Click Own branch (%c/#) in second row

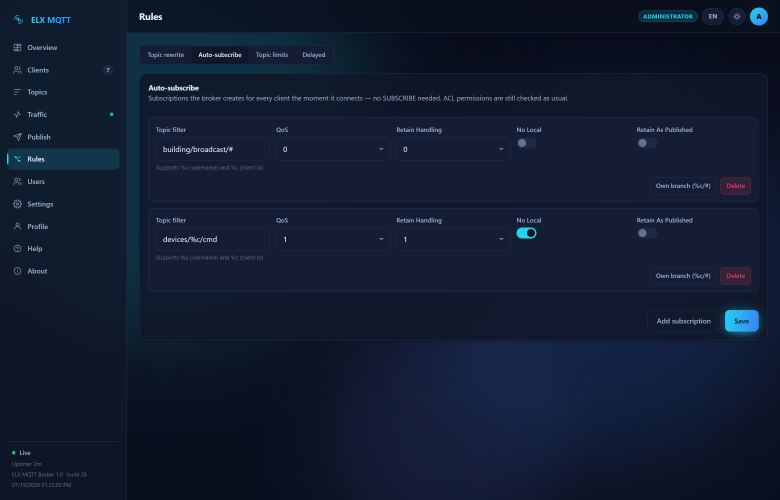point(683,276)
